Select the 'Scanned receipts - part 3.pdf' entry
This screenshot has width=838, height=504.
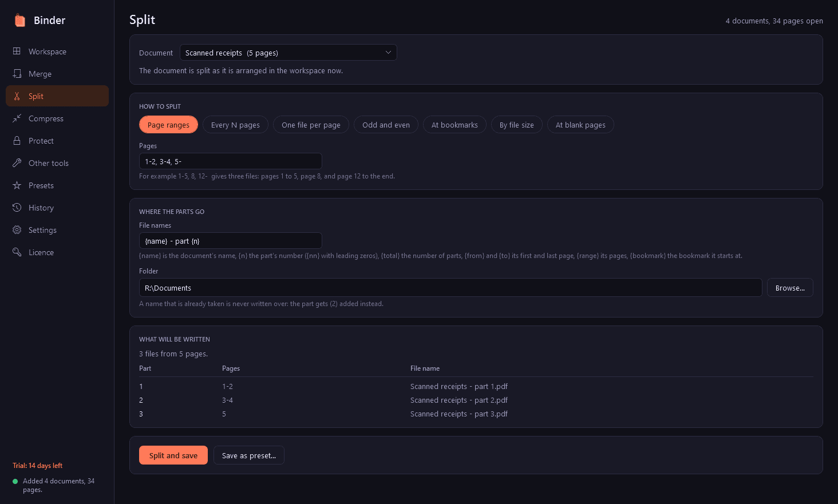pos(459,414)
